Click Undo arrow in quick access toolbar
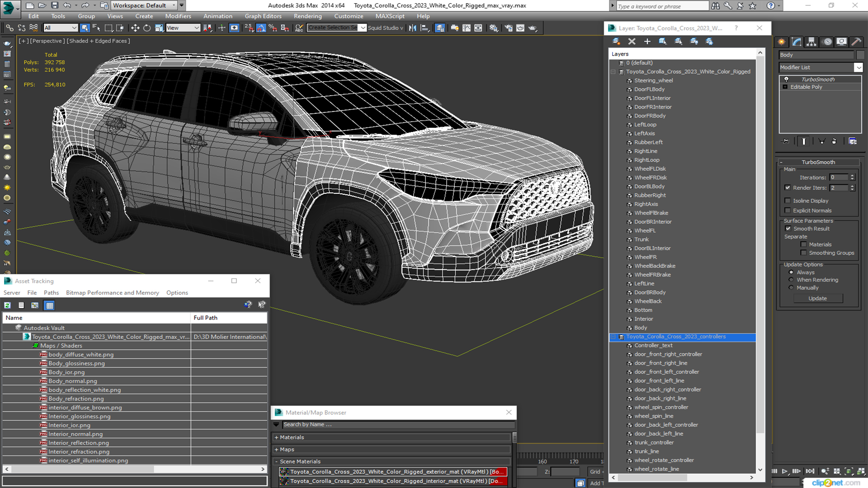 coord(67,5)
